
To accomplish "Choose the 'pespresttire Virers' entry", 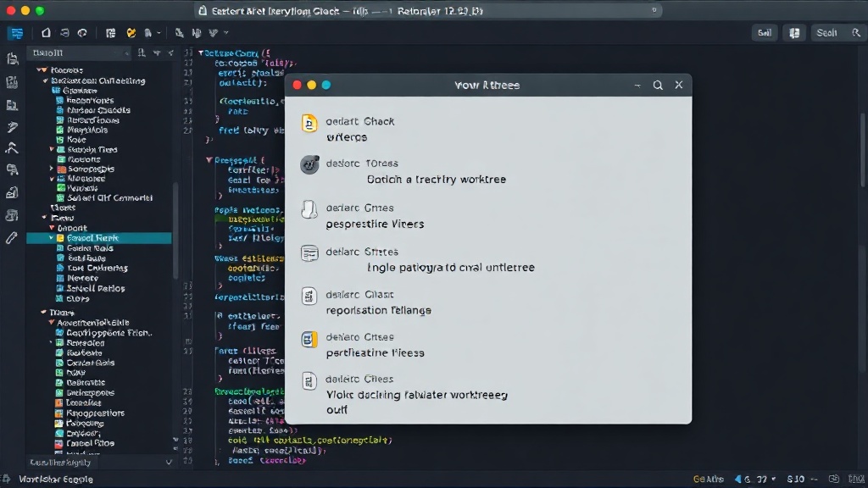I will tap(375, 224).
